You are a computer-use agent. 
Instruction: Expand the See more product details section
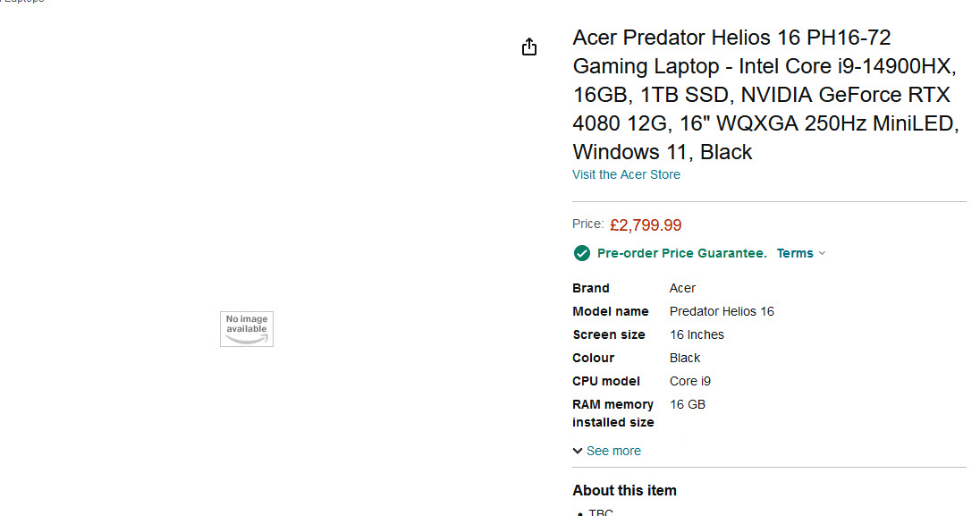point(613,451)
